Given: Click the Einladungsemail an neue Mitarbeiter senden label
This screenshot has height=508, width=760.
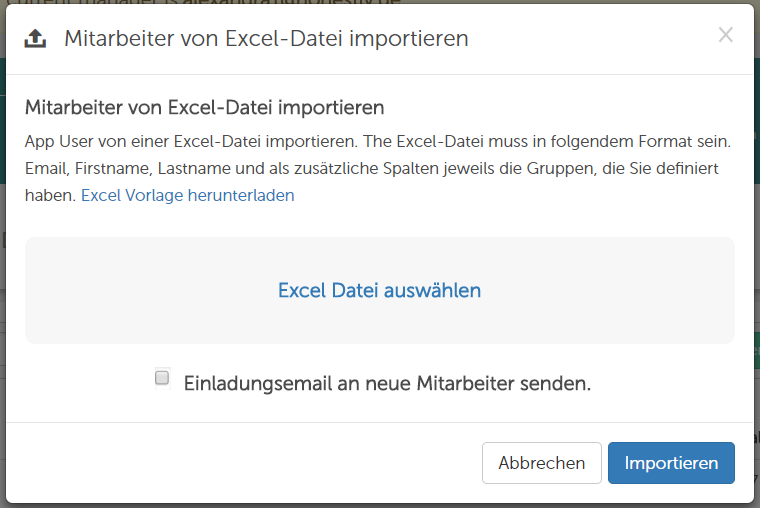Looking at the screenshot, I should point(387,383).
